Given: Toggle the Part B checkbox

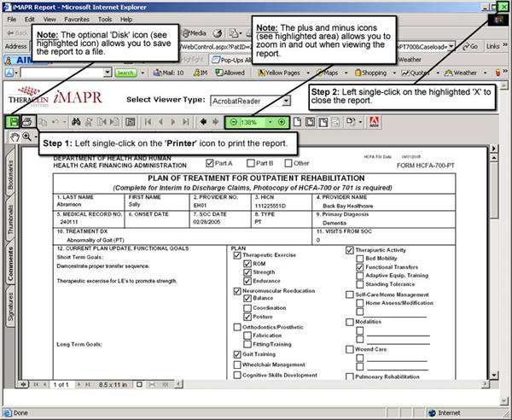Looking at the screenshot, I should point(250,163).
